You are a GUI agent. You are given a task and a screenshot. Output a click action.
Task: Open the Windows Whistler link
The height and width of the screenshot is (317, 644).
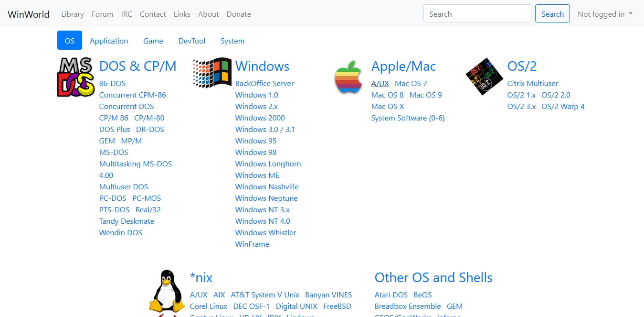(265, 232)
